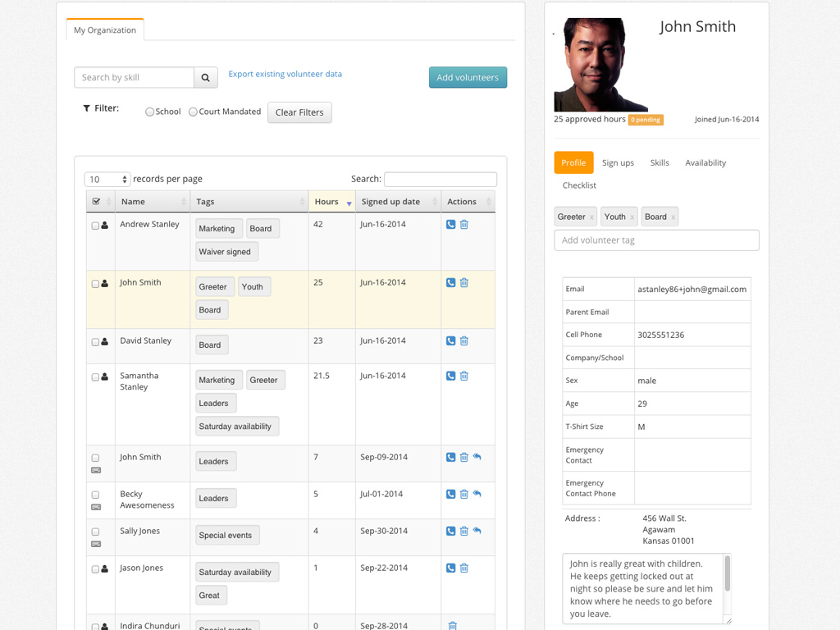Click the Add volunteer tag field
Viewport: 840px width, 630px height.
[x=656, y=240]
